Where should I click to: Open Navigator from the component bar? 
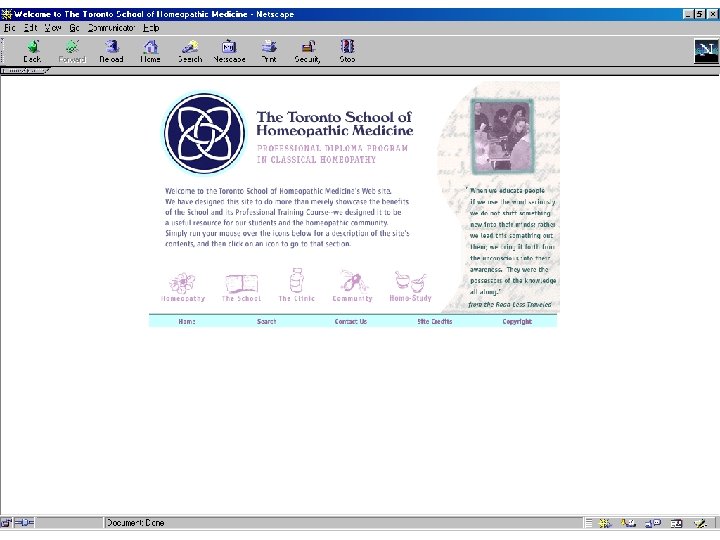coord(605,523)
